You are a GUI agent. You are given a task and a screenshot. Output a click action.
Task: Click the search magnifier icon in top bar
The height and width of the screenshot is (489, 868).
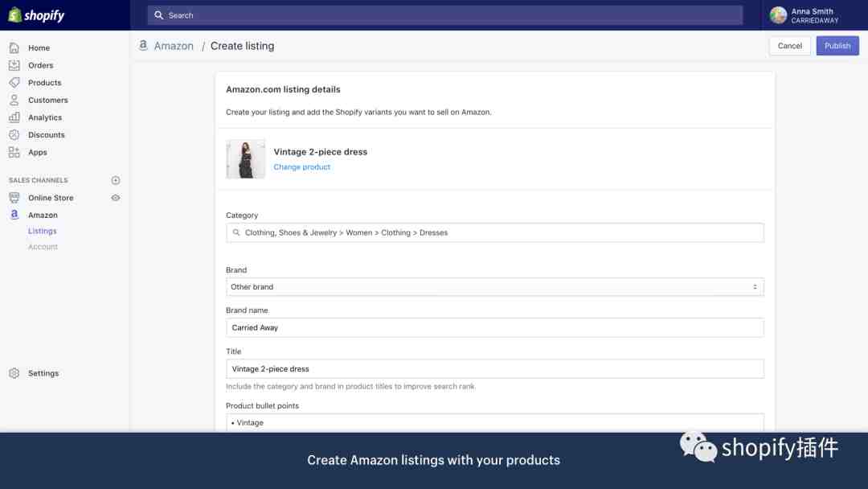click(159, 15)
